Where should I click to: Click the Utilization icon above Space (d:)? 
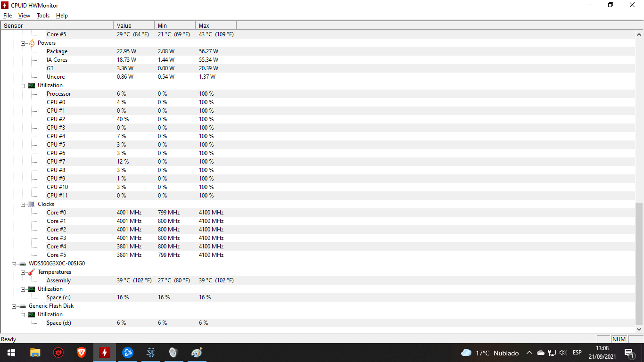point(32,314)
